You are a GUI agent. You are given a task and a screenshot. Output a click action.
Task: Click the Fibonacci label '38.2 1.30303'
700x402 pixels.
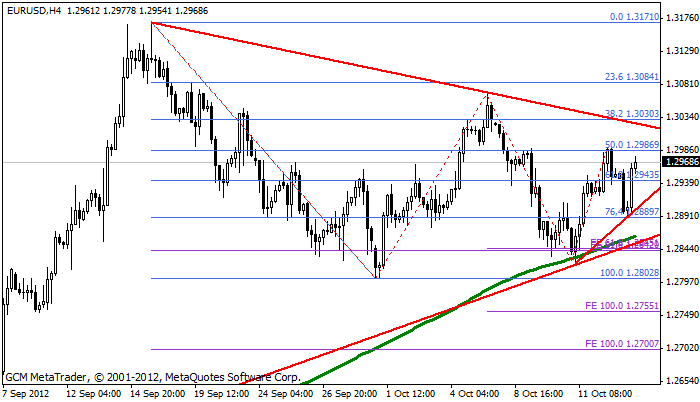(632, 114)
